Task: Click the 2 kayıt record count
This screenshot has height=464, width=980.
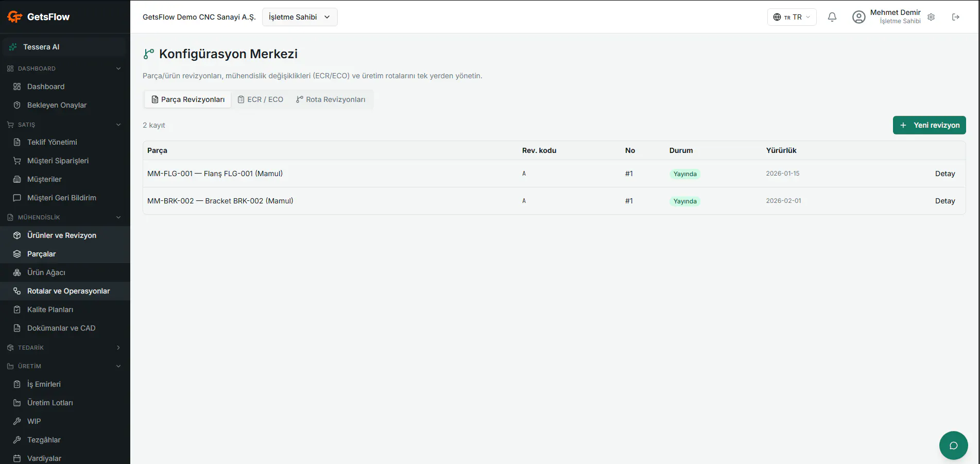Action: [153, 125]
